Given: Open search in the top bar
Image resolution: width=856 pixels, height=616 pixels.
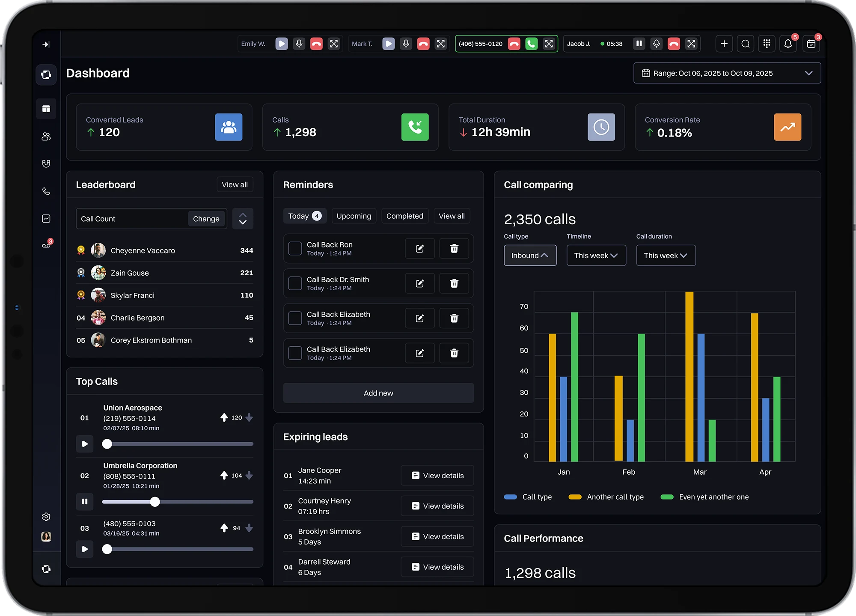Looking at the screenshot, I should 746,44.
